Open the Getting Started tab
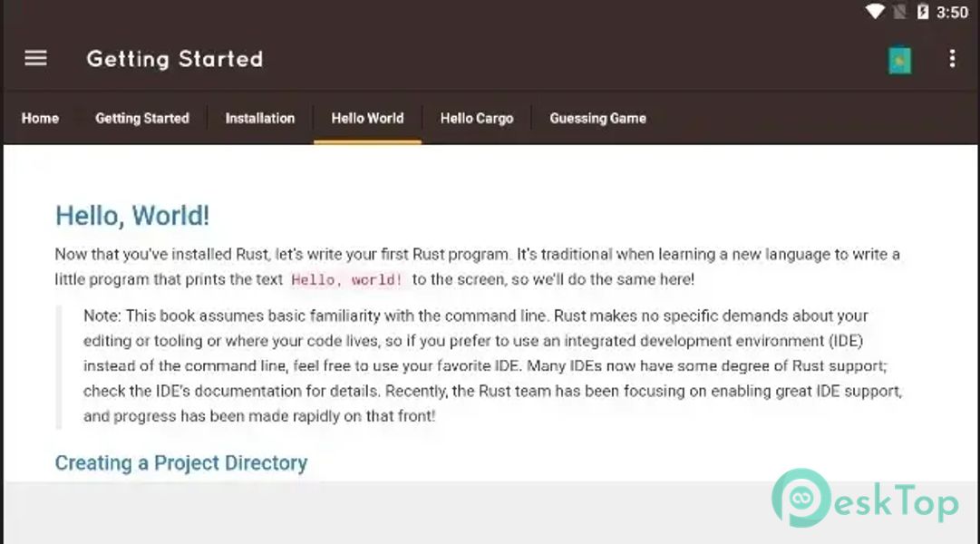The width and height of the screenshot is (980, 544). point(142,118)
